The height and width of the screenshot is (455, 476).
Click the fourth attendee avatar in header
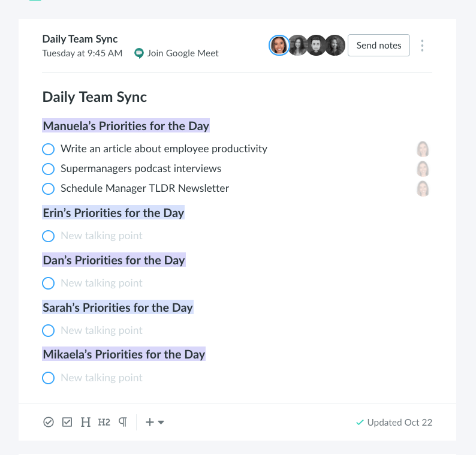click(x=335, y=45)
